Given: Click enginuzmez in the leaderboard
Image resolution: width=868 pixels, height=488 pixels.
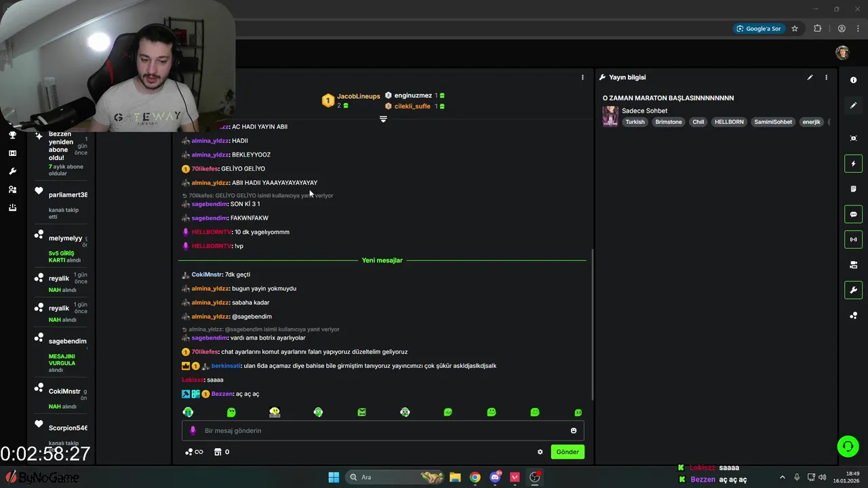Looking at the screenshot, I should pyautogui.click(x=413, y=96).
